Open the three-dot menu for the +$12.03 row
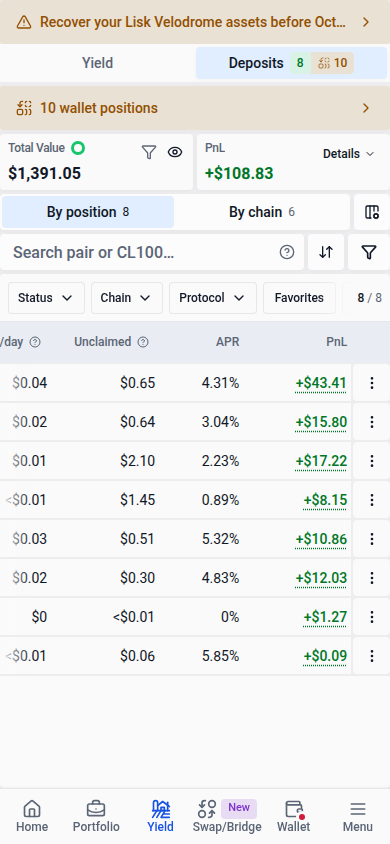The image size is (390, 844). coord(371,578)
